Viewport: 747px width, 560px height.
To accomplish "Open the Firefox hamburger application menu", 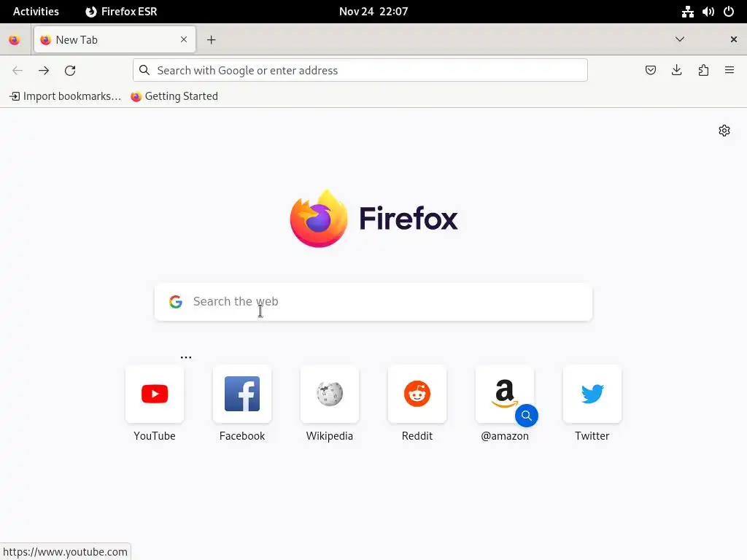I will pos(729,71).
